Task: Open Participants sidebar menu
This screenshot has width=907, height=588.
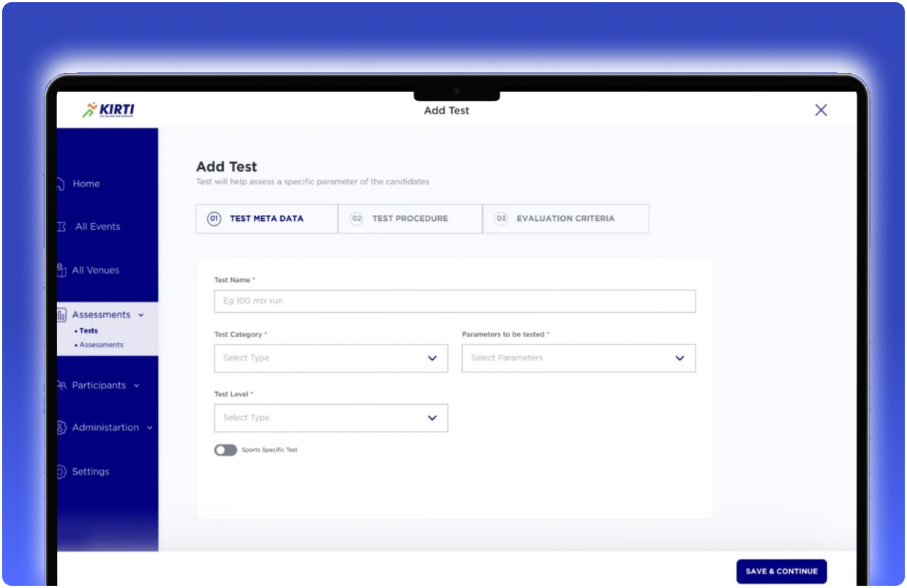Action: point(99,385)
